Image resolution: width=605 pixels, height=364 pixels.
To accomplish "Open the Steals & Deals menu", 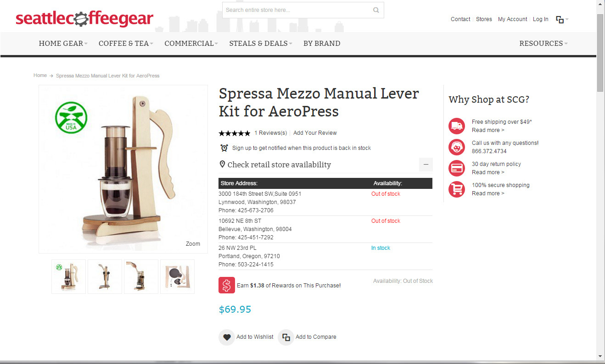I will coord(261,44).
